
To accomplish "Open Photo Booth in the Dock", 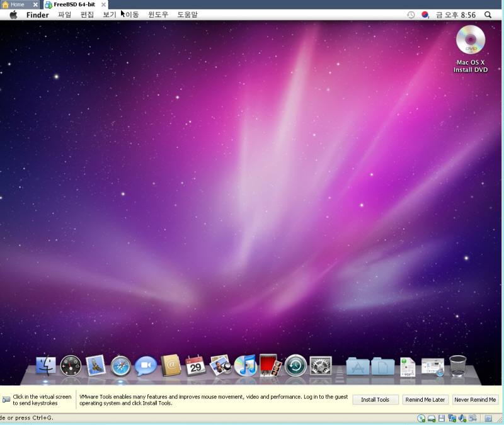I will [x=270, y=365].
